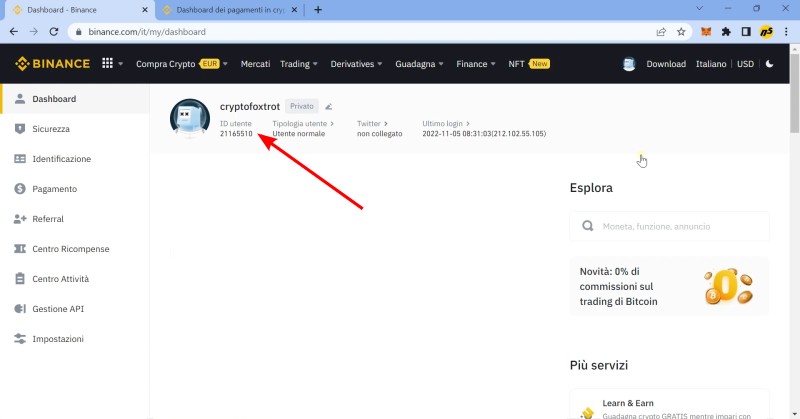Switch to Dashboard dei pagamenti tab
Viewport: 800px width, 419px height.
tap(231, 10)
